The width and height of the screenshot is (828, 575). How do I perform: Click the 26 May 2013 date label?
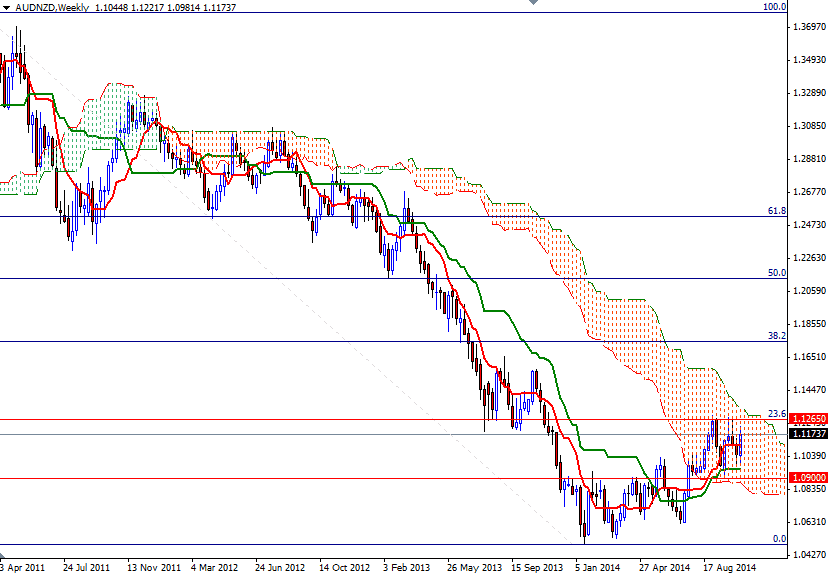point(474,568)
